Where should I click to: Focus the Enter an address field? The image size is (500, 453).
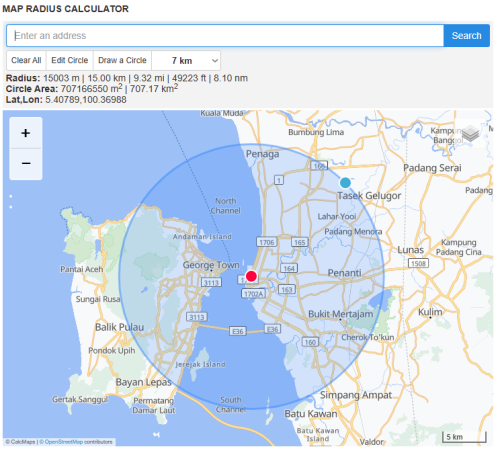click(225, 35)
